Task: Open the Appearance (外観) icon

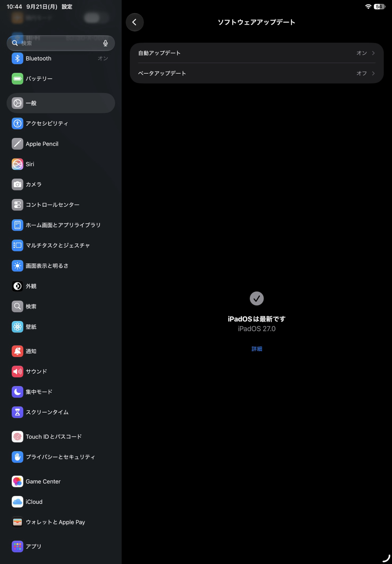Action: tap(17, 286)
